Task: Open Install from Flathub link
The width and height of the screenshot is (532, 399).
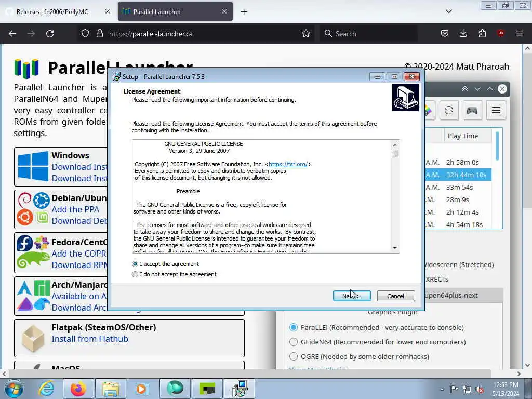Action: [90, 339]
